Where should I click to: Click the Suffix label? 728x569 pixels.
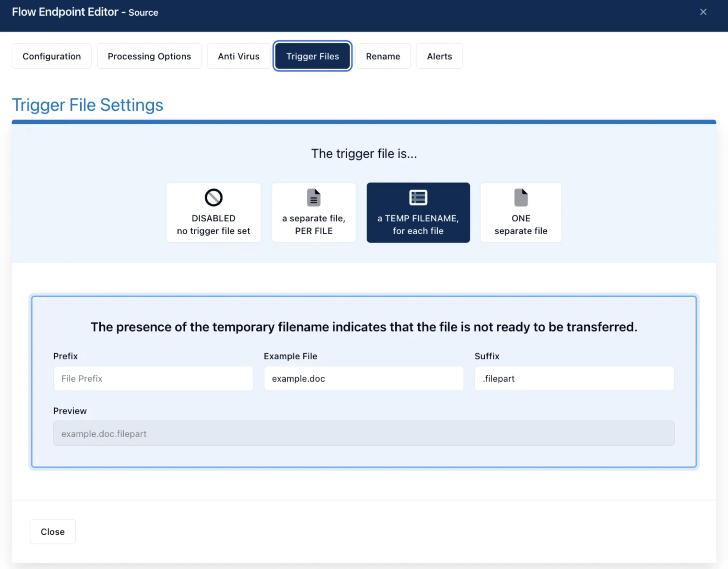coord(487,356)
